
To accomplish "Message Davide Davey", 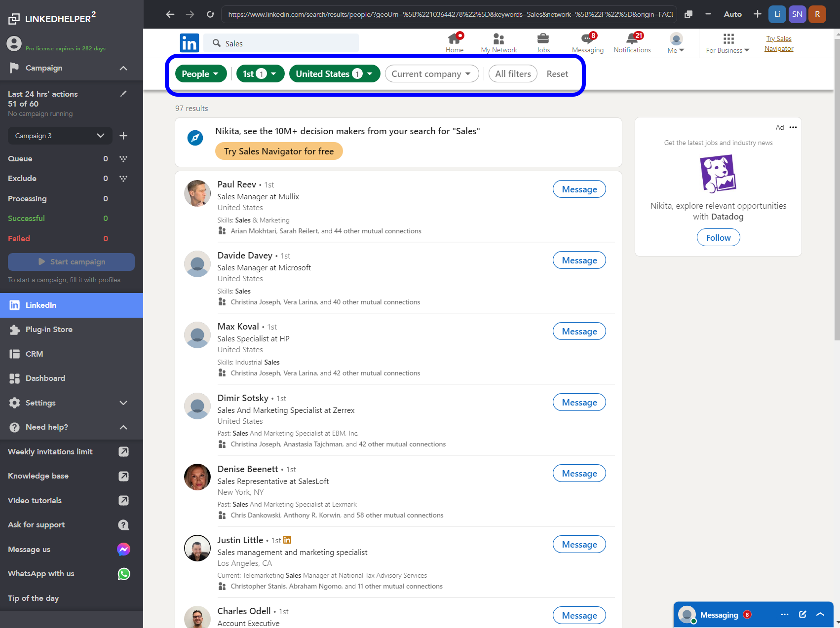I will 579,260.
